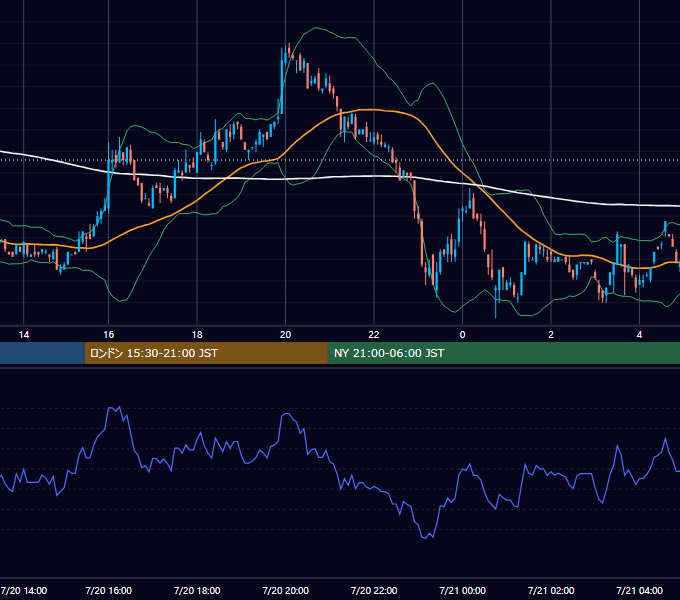Click the 4 hour label on price chart axis
Screen dimensions: 680x600
[639, 335]
